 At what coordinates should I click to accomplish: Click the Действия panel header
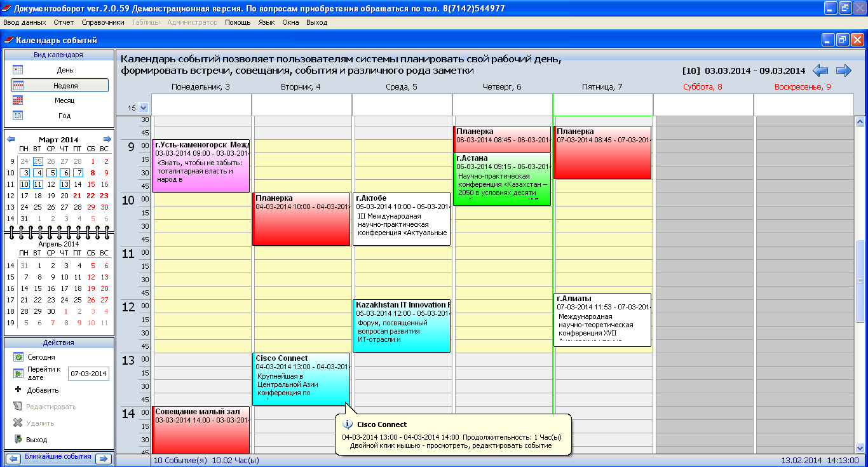pos(58,342)
